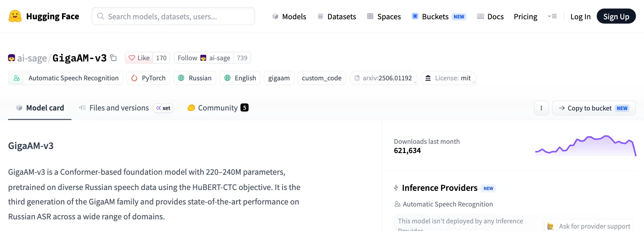Screen dimensions: 644x231
Task: View the 739 followers count
Action: [x=242, y=58]
